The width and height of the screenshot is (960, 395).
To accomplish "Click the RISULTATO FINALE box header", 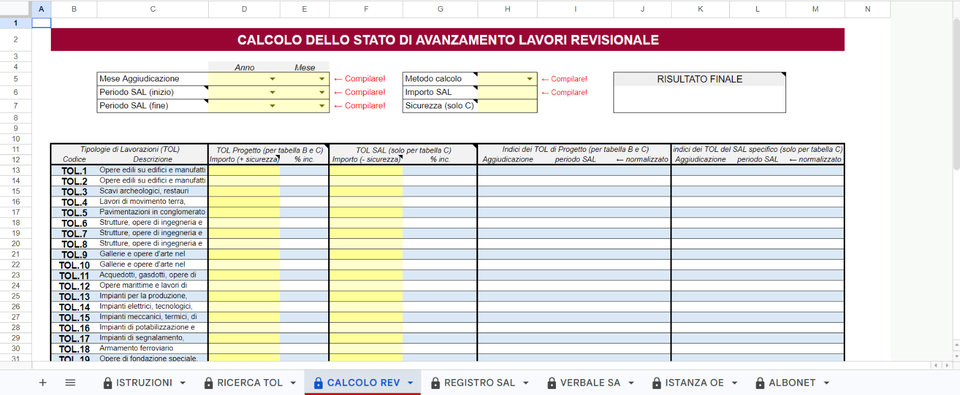I will 699,79.
